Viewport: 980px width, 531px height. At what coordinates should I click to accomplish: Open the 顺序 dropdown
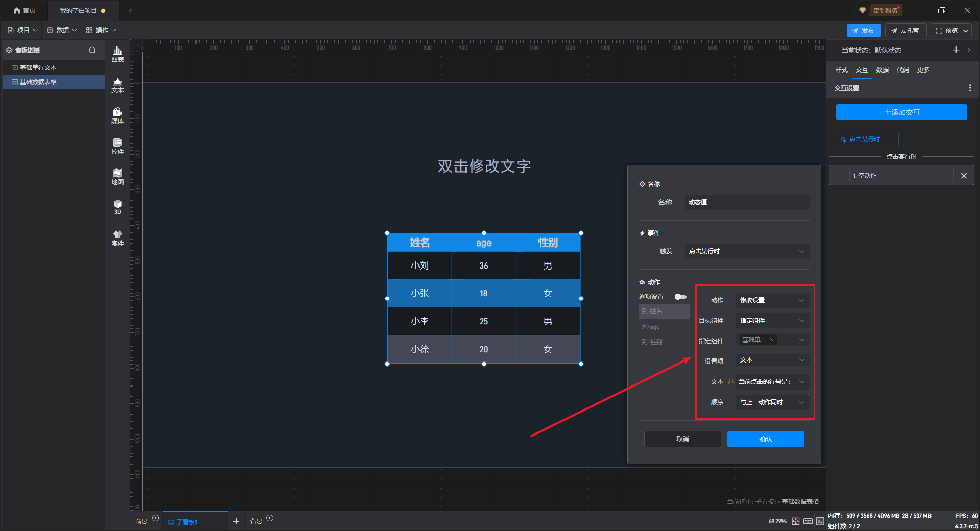(x=772, y=402)
